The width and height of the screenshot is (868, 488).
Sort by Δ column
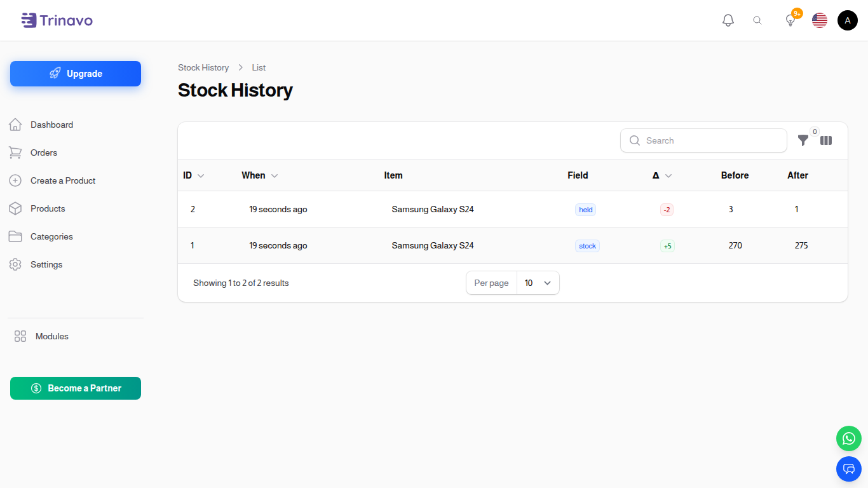pos(662,175)
